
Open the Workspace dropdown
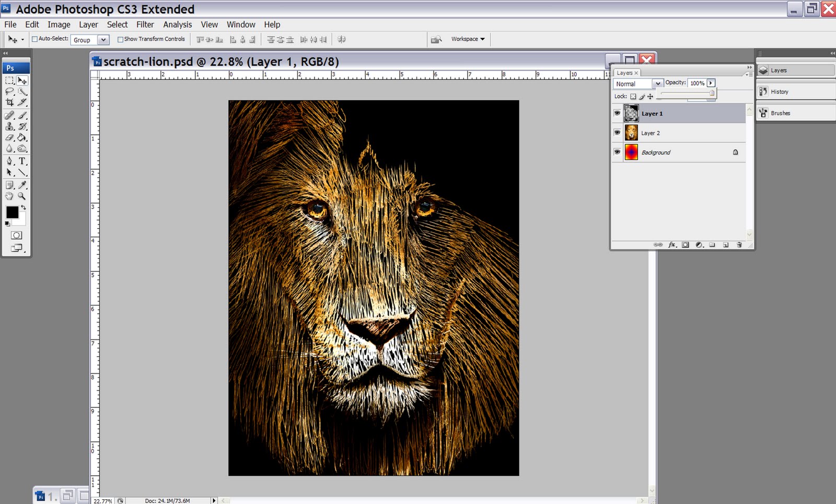pos(467,39)
